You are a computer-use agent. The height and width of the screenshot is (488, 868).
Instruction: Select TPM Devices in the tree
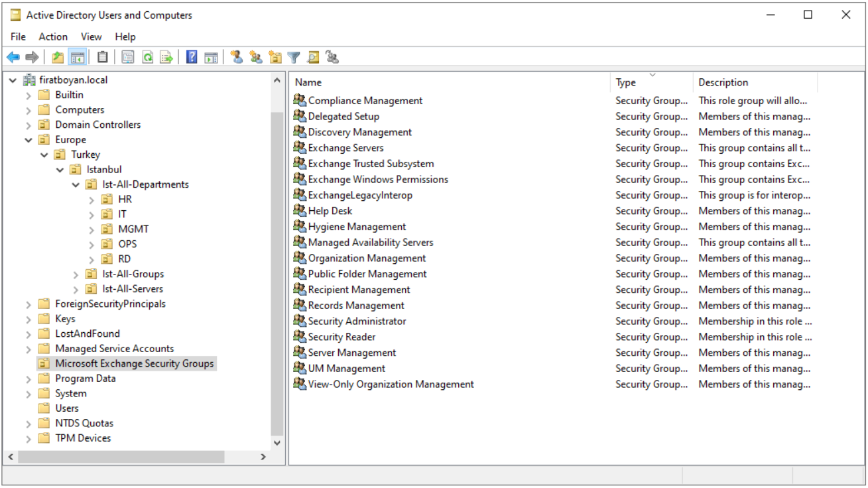tap(83, 438)
